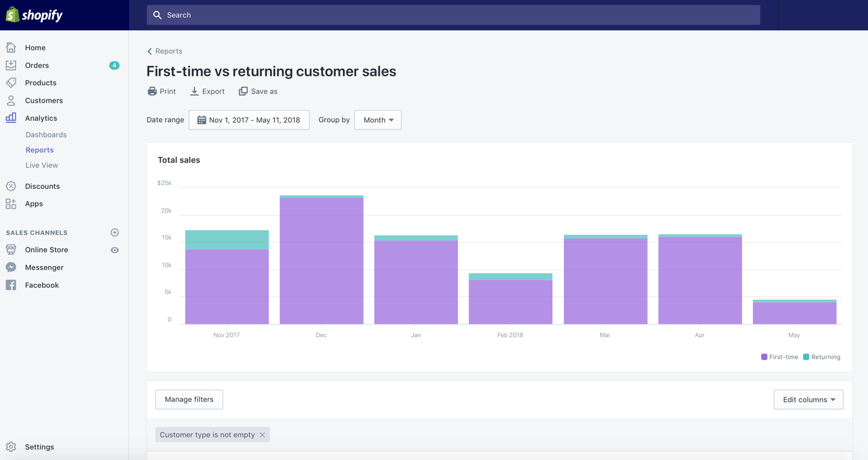Open Dashboards under Analytics

46,134
